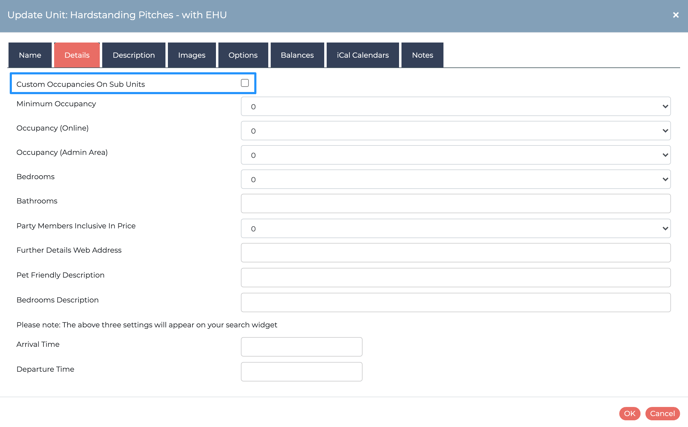
Task: Click the Cancel button
Action: (x=662, y=413)
